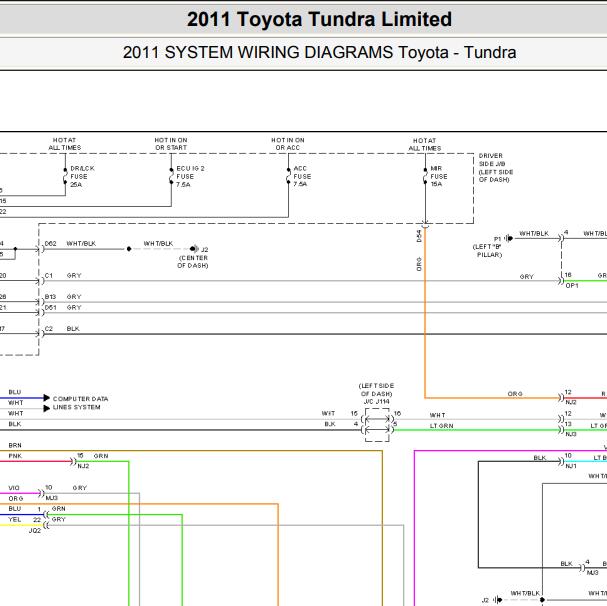The height and width of the screenshot is (606, 607).
Task: Select the "C2" connector pin label
Action: 49,329
